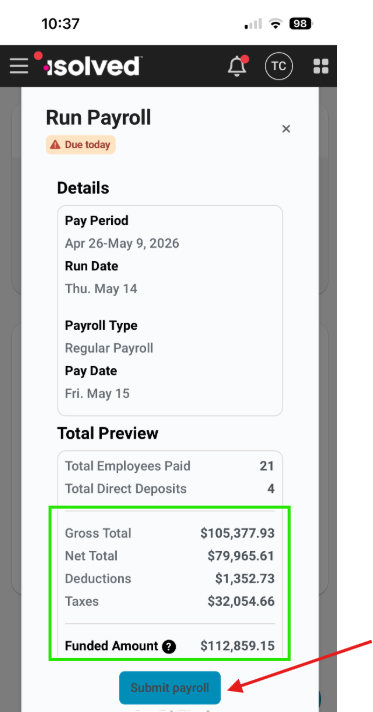This screenshot has height=712, width=373.
Task: Click the Pay Period label
Action: point(97,221)
